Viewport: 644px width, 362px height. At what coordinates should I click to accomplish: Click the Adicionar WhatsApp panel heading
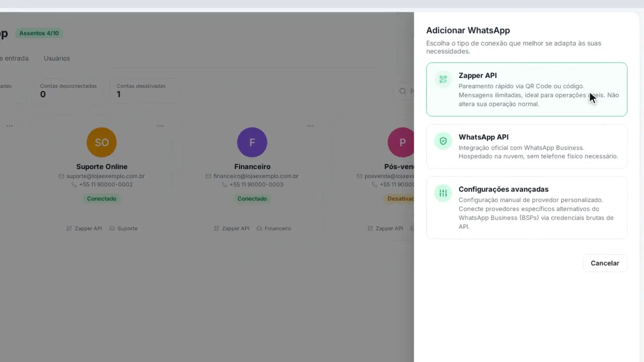[x=468, y=31]
